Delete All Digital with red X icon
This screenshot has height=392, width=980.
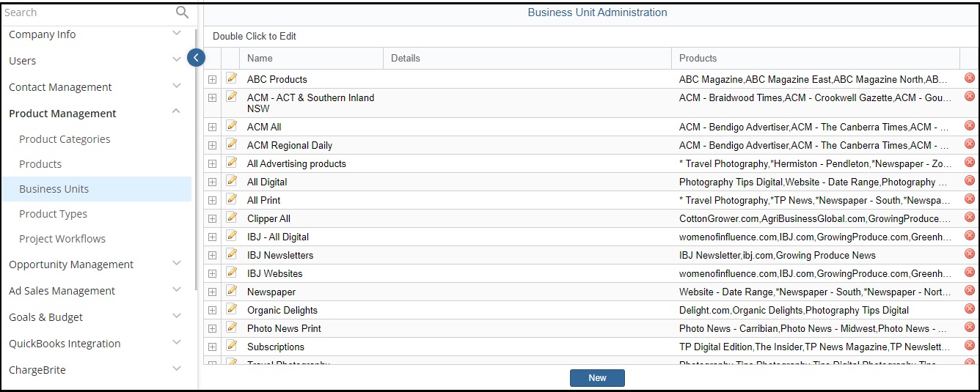click(970, 180)
